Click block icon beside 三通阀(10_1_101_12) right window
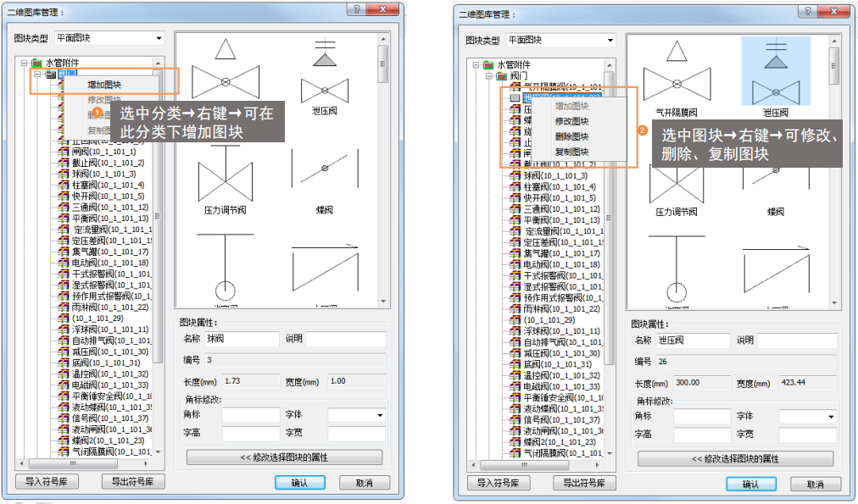 coord(515,209)
